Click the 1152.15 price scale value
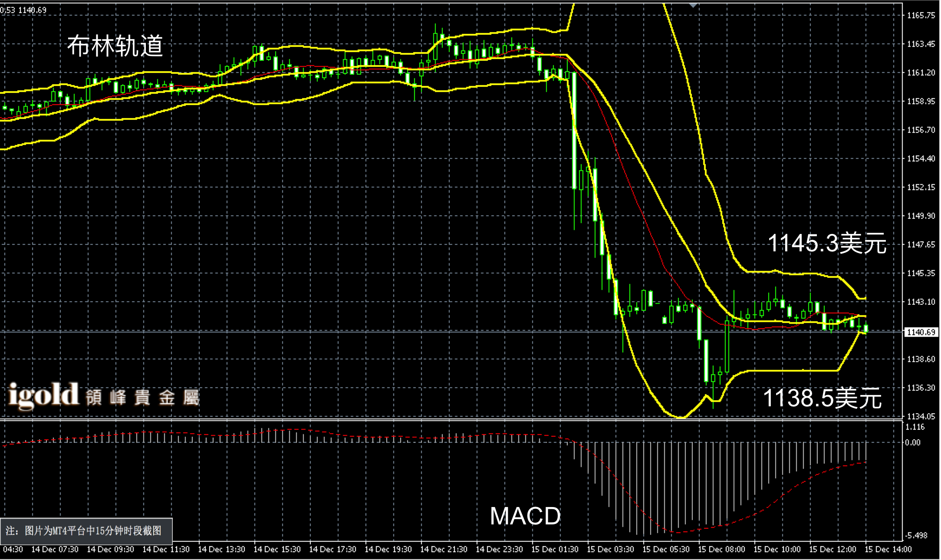Viewport: 941px width, 560px height. pos(921,187)
